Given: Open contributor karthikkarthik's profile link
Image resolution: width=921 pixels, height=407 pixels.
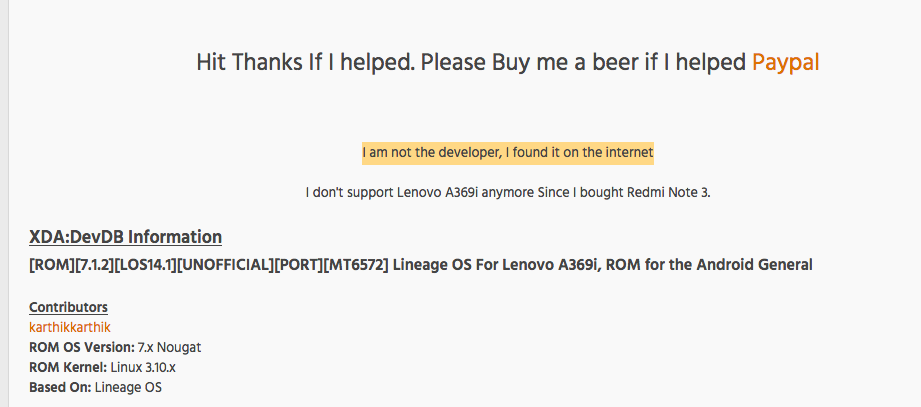Looking at the screenshot, I should coord(70,327).
